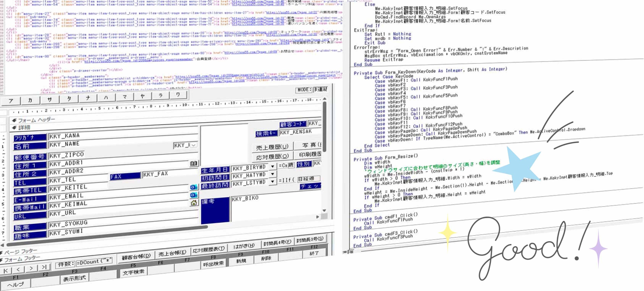644x291 pixels.
Task: Select the カ kana index tab
Action: (x=30, y=100)
